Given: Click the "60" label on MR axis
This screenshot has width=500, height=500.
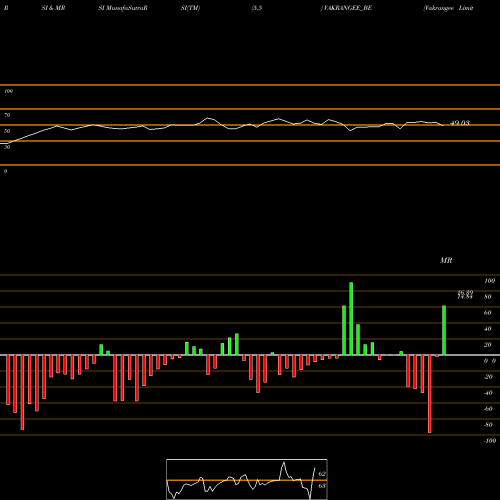Looking at the screenshot, I should tap(488, 313).
